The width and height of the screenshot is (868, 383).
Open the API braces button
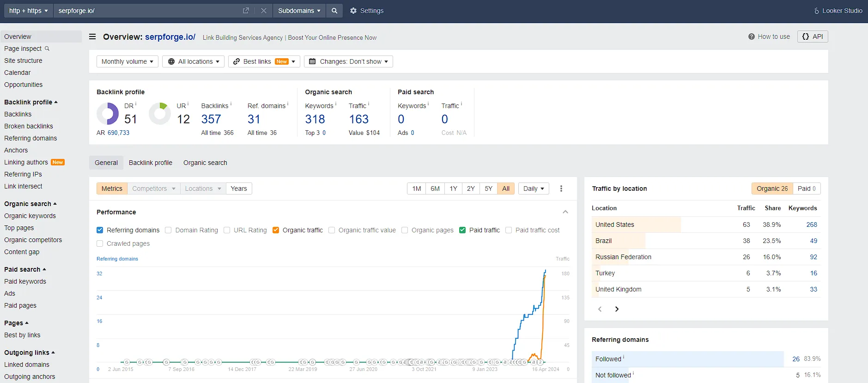pos(813,36)
